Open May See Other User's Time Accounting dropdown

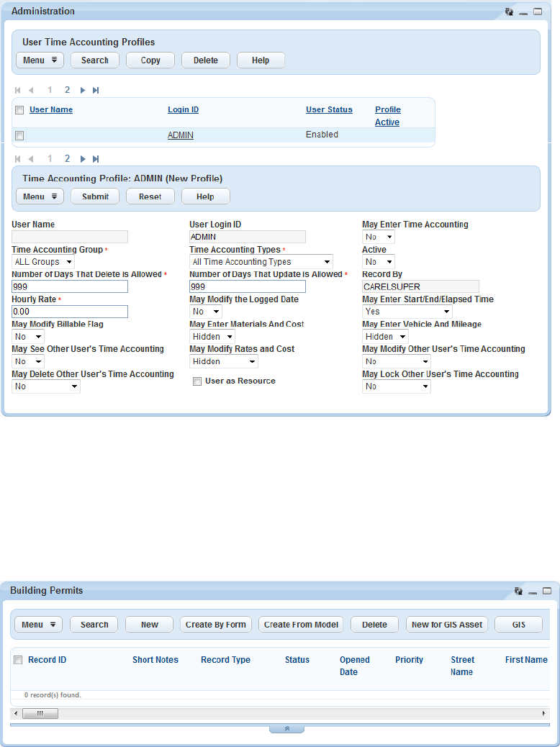click(x=28, y=361)
